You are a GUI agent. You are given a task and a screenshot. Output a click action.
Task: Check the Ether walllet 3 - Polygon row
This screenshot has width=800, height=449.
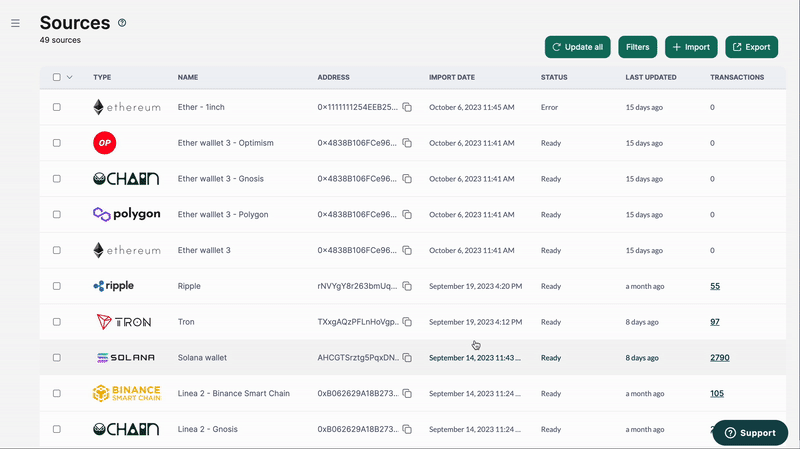[57, 214]
